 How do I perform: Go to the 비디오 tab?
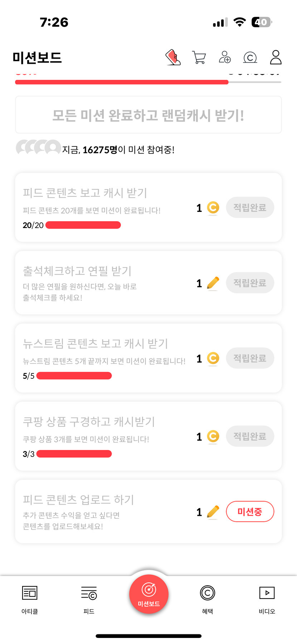point(267,598)
